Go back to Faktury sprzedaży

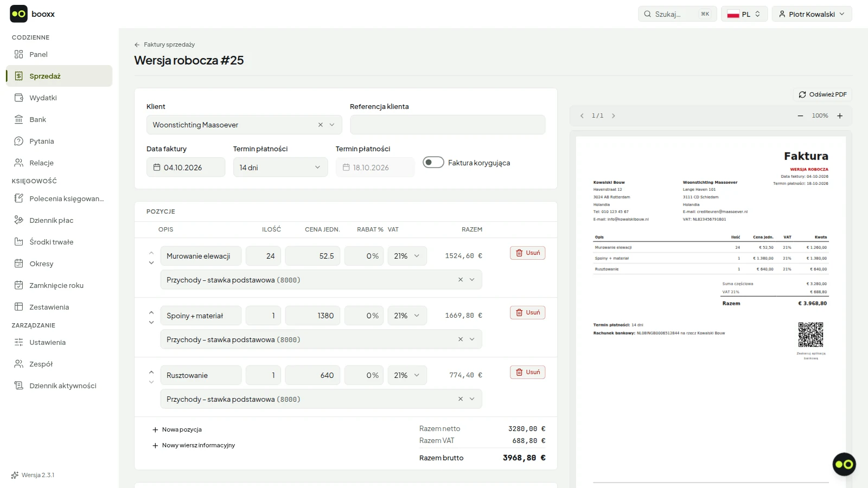click(x=164, y=44)
